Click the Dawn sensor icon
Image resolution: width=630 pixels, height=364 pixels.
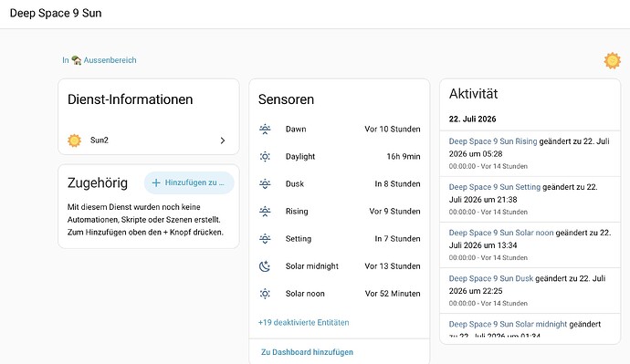click(265, 130)
